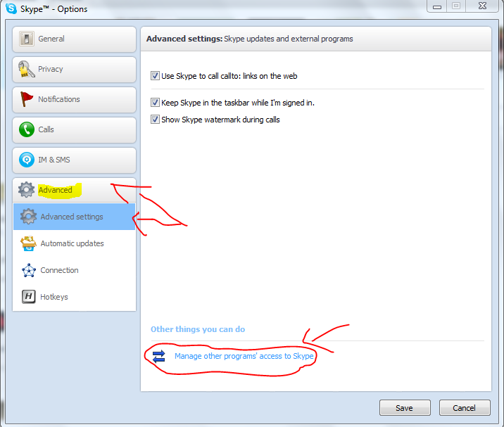Click the Cancel button

click(465, 408)
